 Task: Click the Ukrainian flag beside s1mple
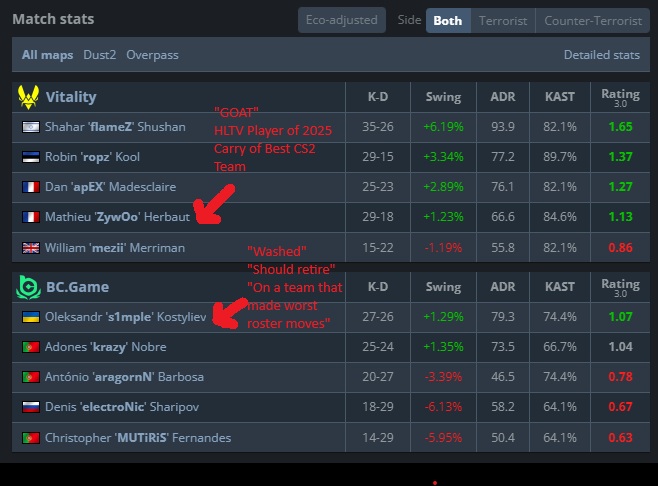pyautogui.click(x=31, y=317)
